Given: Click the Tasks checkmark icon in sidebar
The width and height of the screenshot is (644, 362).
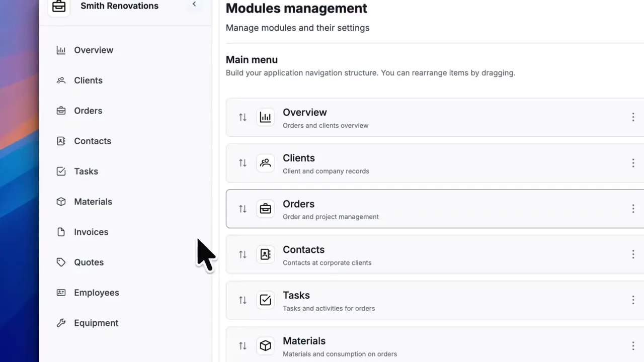Looking at the screenshot, I should click(61, 171).
